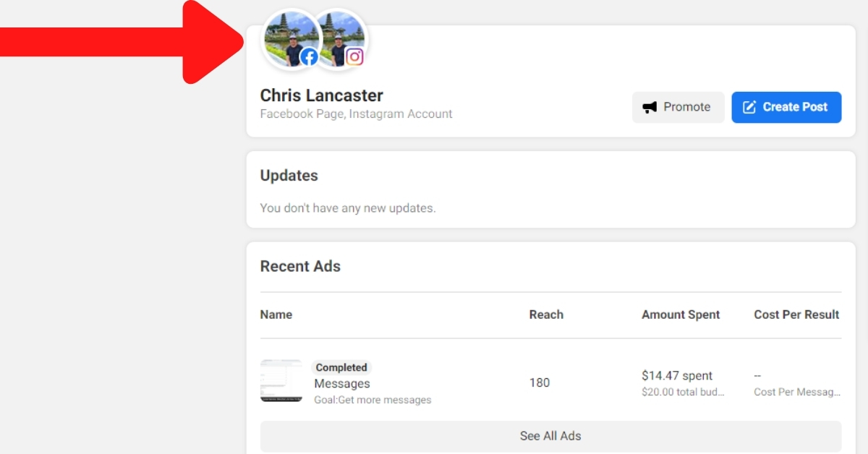Click the Updates heading
868x454 pixels.
(289, 176)
